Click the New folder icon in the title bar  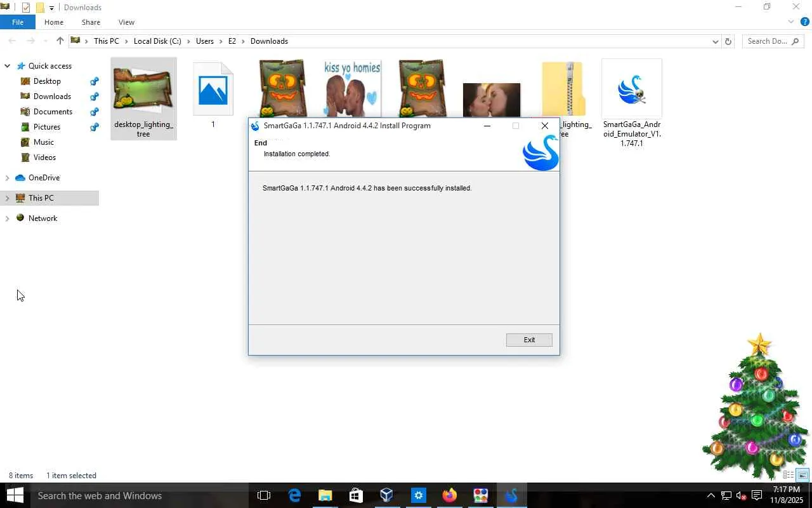click(x=40, y=8)
